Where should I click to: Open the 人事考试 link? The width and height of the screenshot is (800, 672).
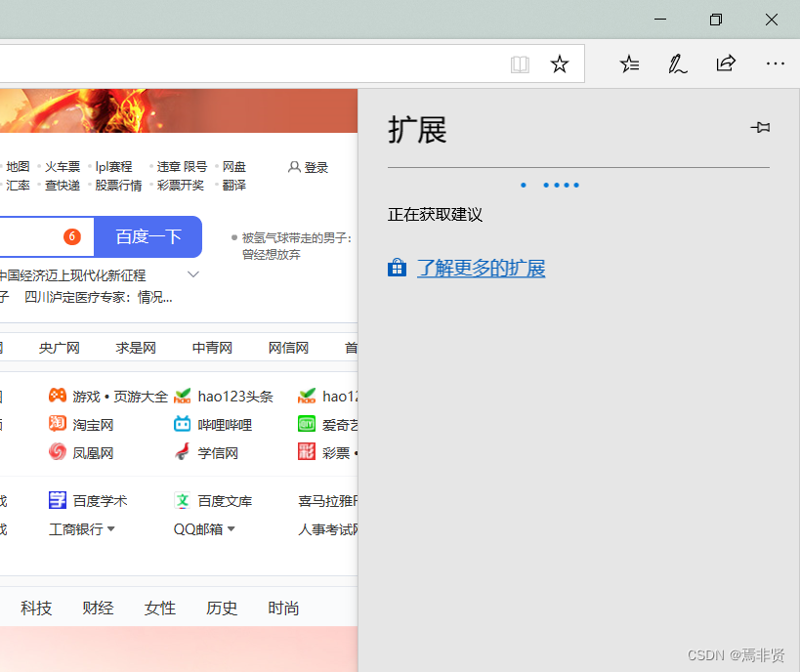coord(327,529)
